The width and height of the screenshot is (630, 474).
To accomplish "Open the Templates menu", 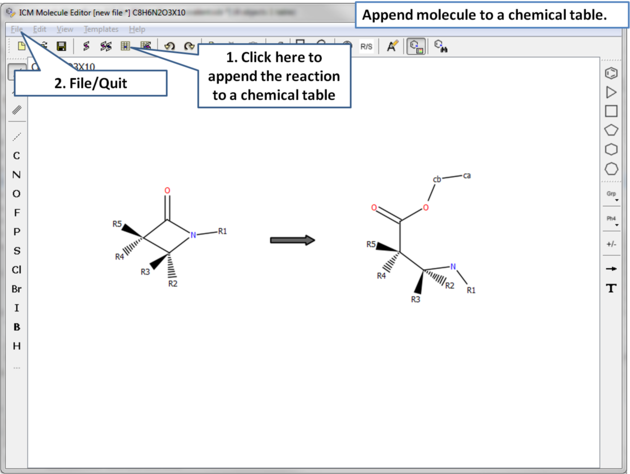I will [100, 29].
